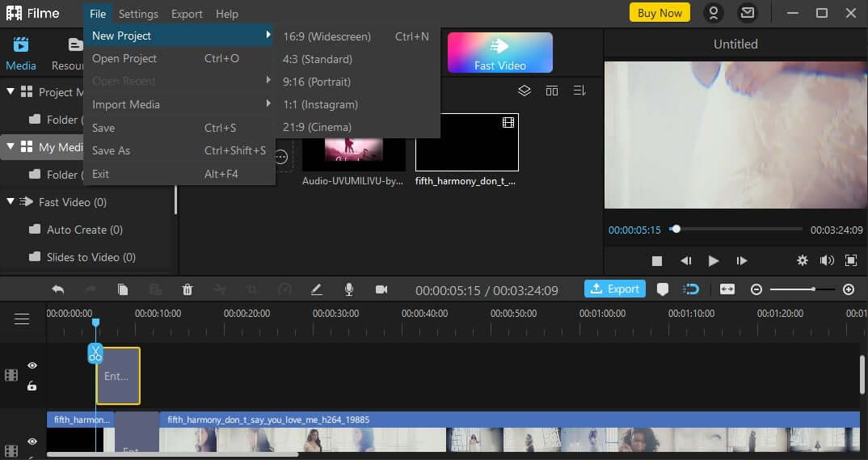
Task: Click the timeline horizontal scrollbar
Action: click(173, 455)
